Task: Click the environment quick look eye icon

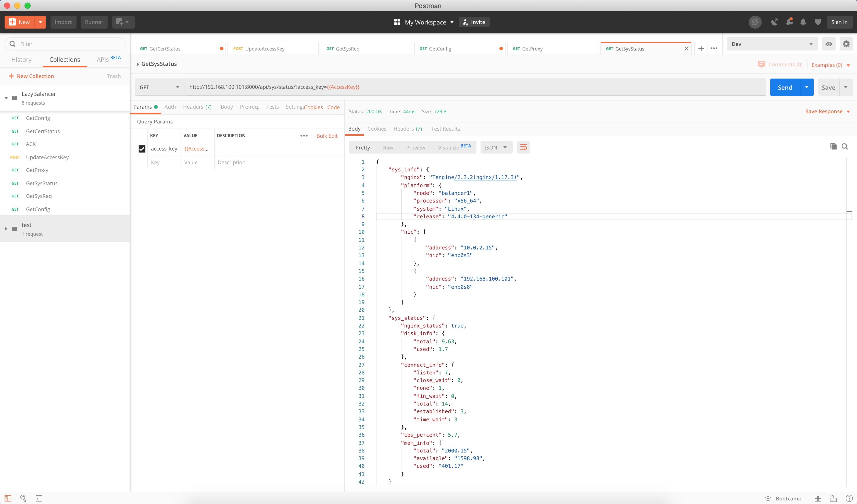Action: point(829,44)
